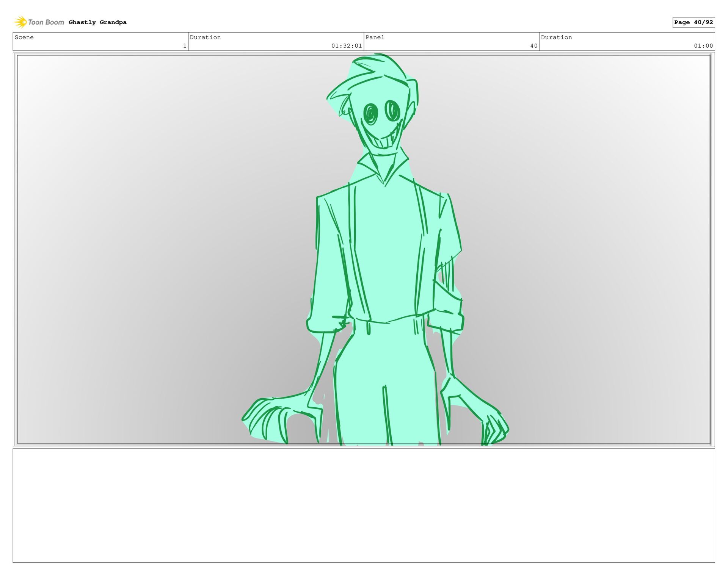Click the empty notes box below the panel

(x=364, y=505)
